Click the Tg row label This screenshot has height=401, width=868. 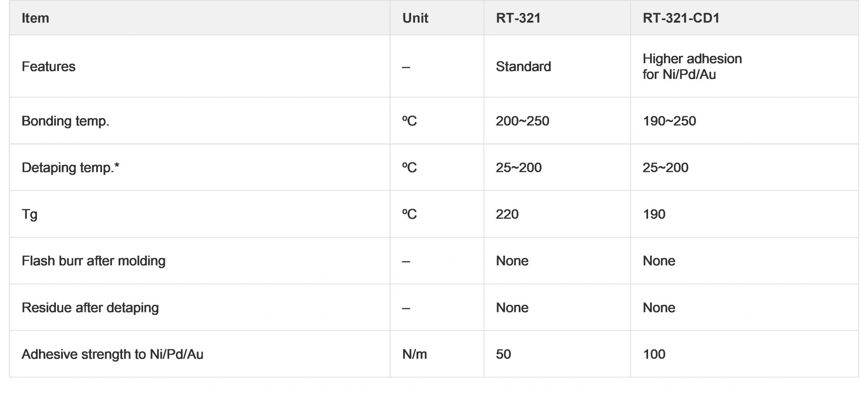point(29,214)
